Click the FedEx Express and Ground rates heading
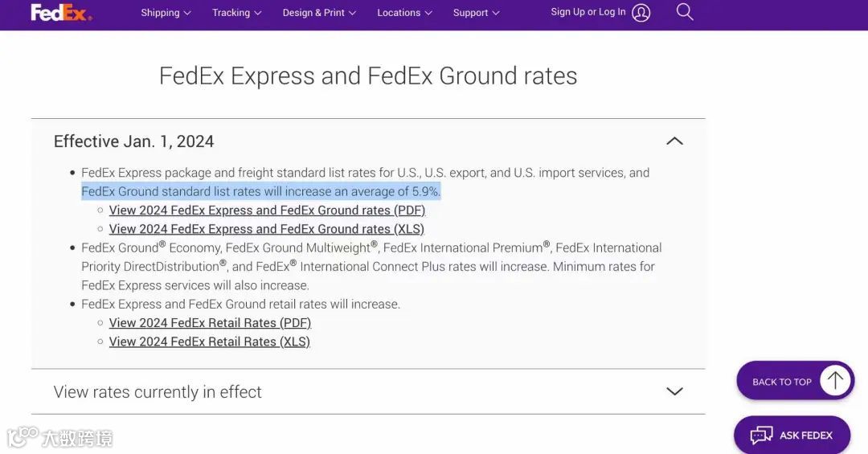The image size is (868, 454). pos(368,76)
